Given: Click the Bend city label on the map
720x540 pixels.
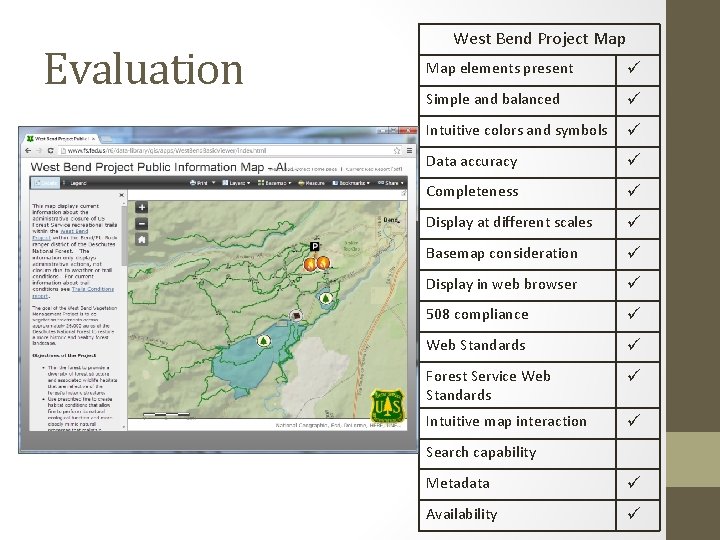Looking at the screenshot, I should tap(390, 220).
